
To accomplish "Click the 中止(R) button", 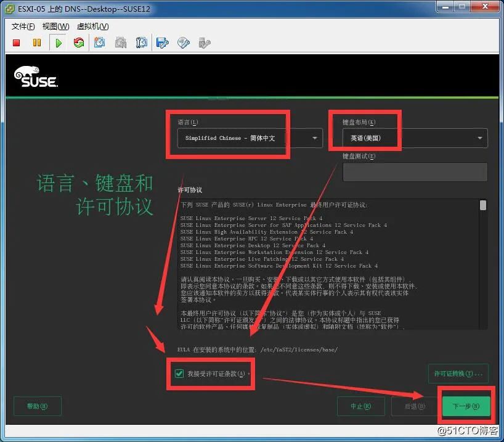I will (x=360, y=406).
